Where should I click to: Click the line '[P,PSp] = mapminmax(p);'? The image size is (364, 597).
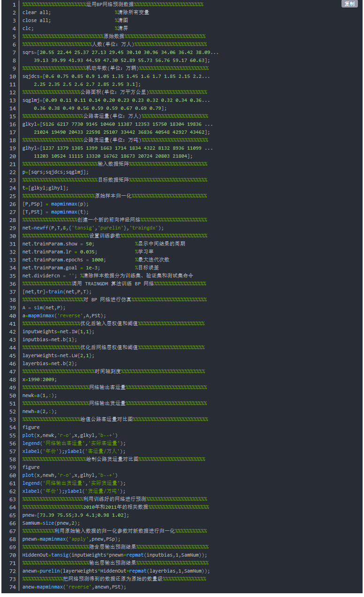(55, 204)
